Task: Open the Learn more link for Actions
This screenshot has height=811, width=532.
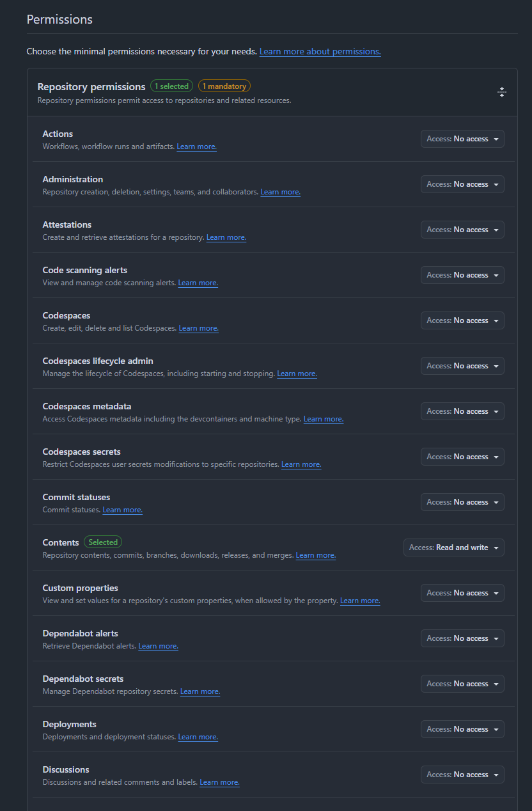Action: coord(196,146)
